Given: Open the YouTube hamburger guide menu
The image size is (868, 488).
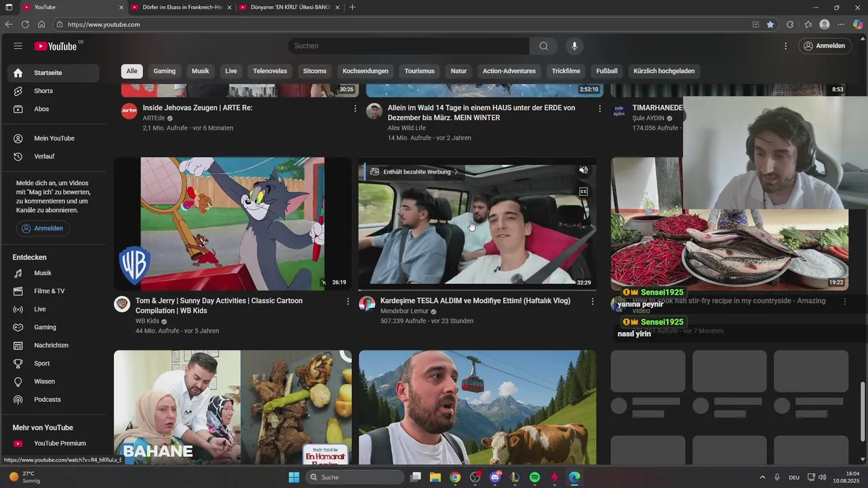Looking at the screenshot, I should 18,46.
